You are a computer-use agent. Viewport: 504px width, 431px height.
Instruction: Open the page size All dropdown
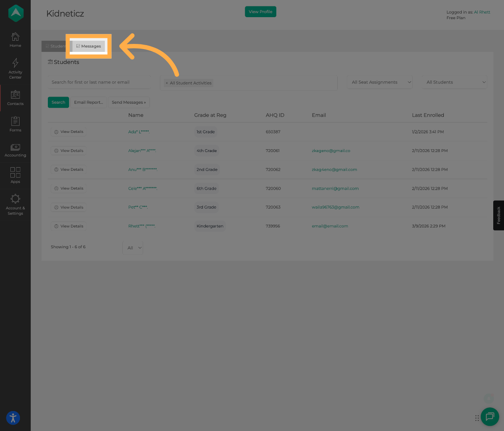(133, 248)
